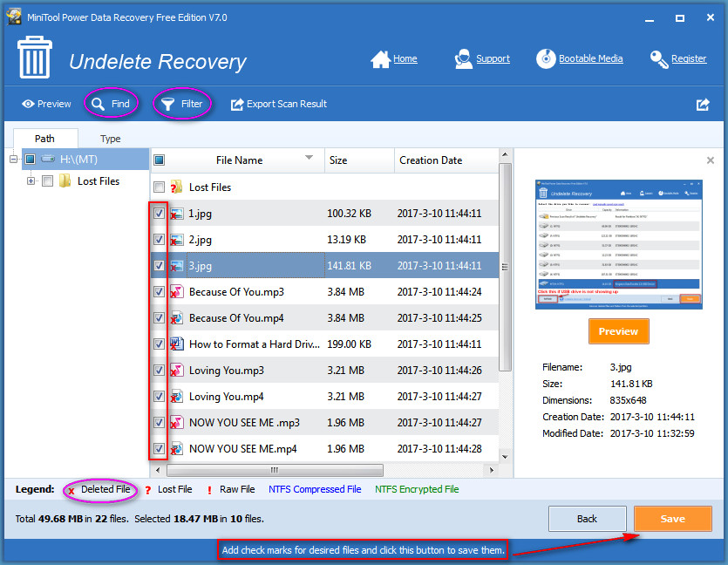Open the Home link
This screenshot has height=565, width=728.
pyautogui.click(x=405, y=59)
